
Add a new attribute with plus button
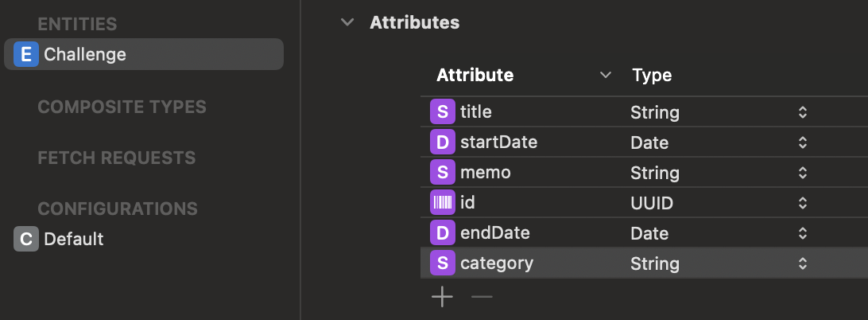click(442, 298)
